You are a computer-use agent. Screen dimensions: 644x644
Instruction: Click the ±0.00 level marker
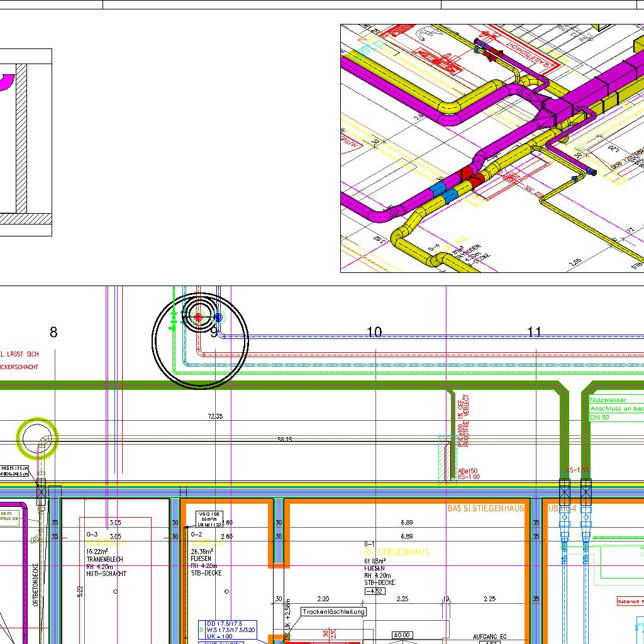click(x=402, y=635)
